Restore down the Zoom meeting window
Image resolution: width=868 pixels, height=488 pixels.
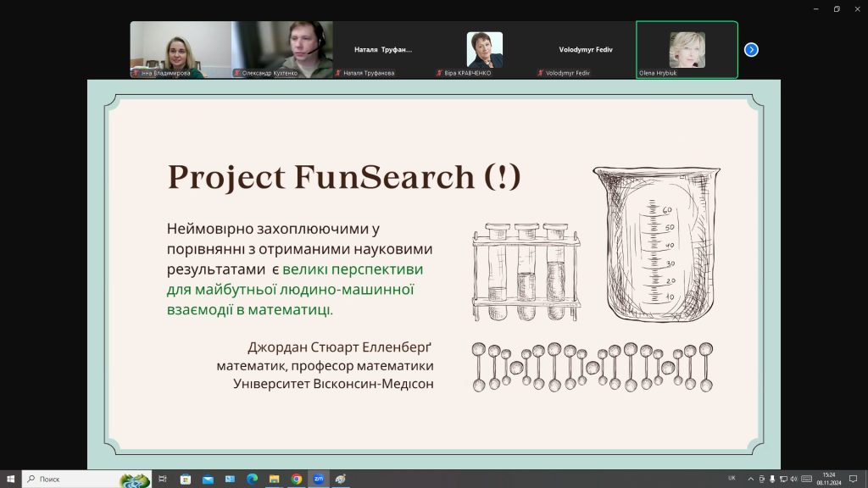click(x=837, y=8)
